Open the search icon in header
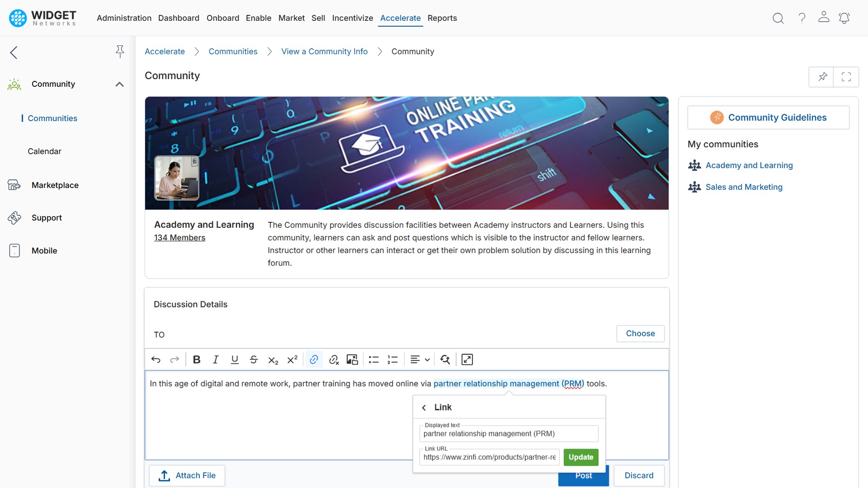This screenshot has height=488, width=868. point(778,18)
